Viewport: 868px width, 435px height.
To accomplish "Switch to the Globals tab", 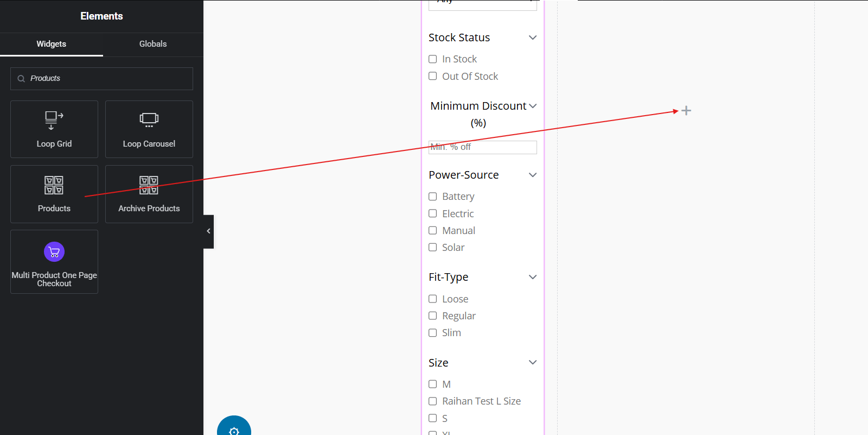I will pos(152,44).
